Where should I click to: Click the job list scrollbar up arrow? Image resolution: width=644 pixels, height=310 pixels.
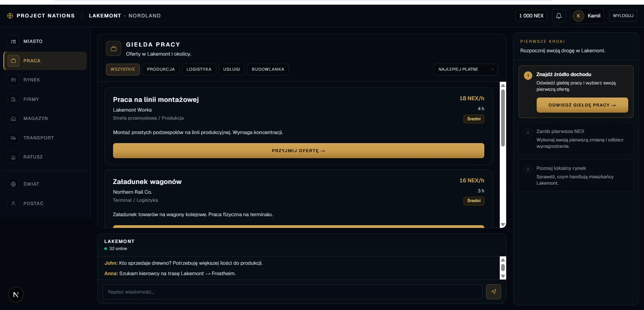(x=503, y=85)
